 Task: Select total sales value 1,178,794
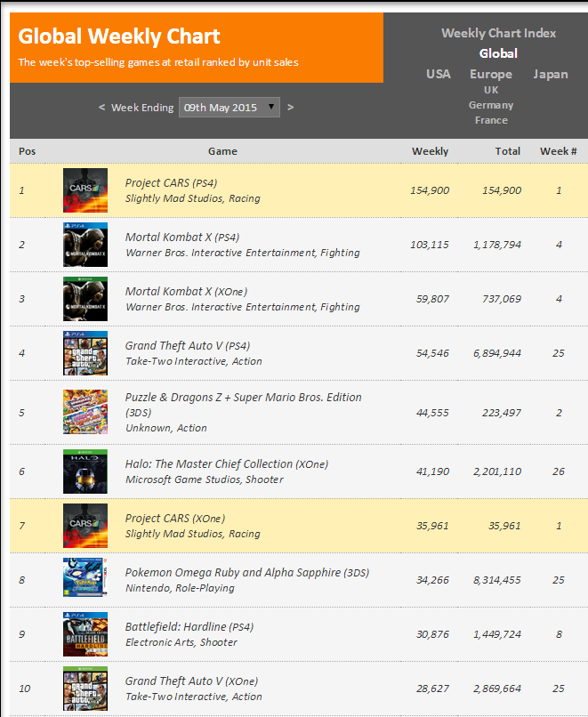pos(497,245)
